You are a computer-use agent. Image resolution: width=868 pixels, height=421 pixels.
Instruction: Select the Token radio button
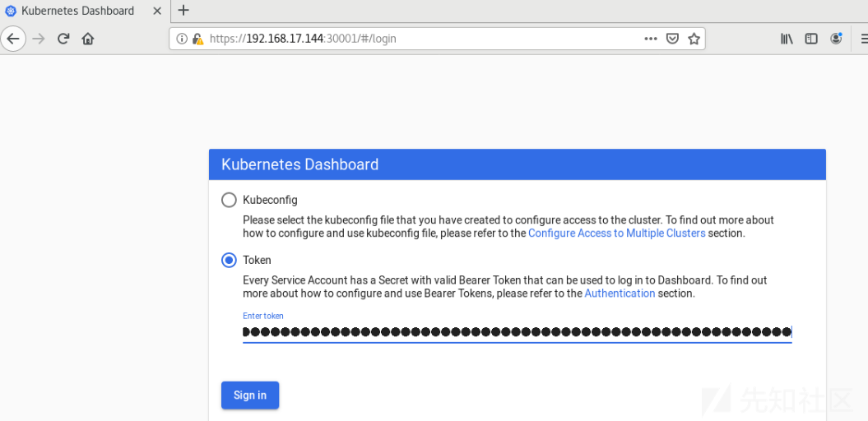click(229, 260)
